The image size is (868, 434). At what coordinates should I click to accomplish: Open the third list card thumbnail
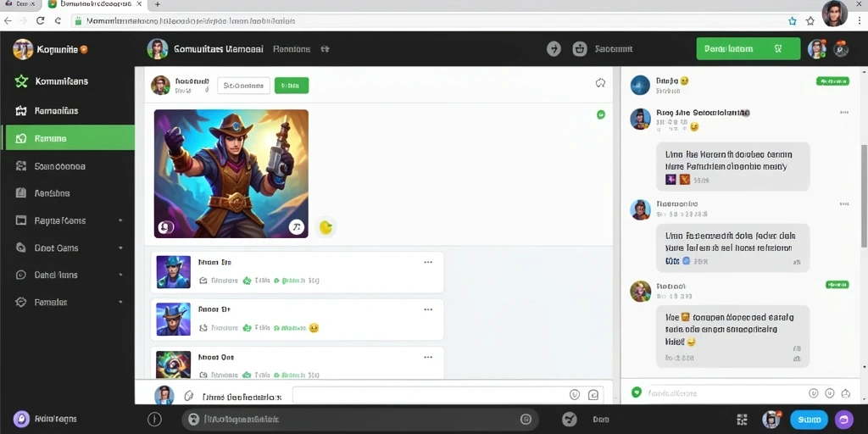coord(173,364)
